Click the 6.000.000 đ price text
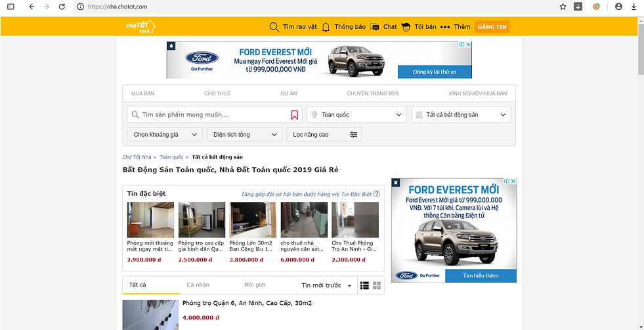The image size is (644, 330). [297, 260]
